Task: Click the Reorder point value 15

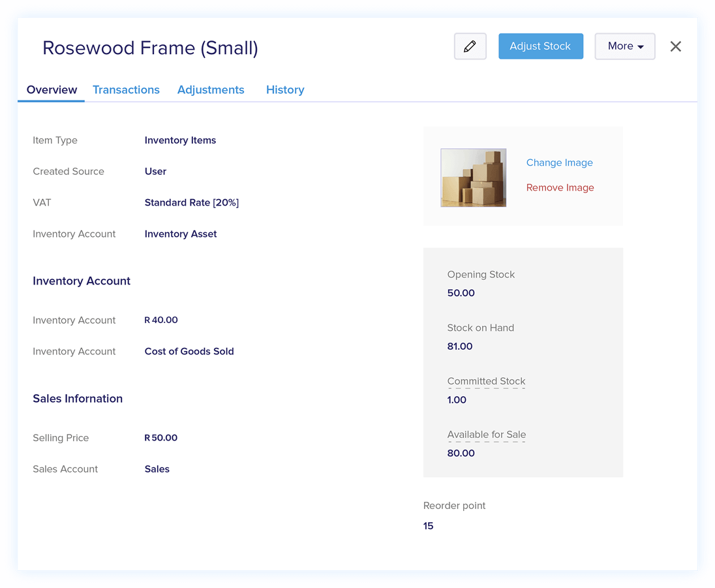Action: click(x=428, y=526)
